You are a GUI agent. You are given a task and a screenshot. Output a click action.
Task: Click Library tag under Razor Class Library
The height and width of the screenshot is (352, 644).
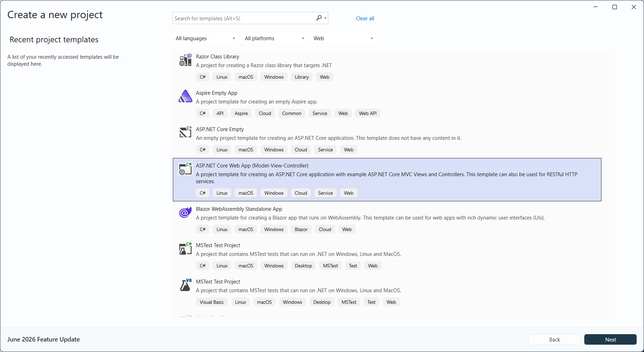point(302,77)
